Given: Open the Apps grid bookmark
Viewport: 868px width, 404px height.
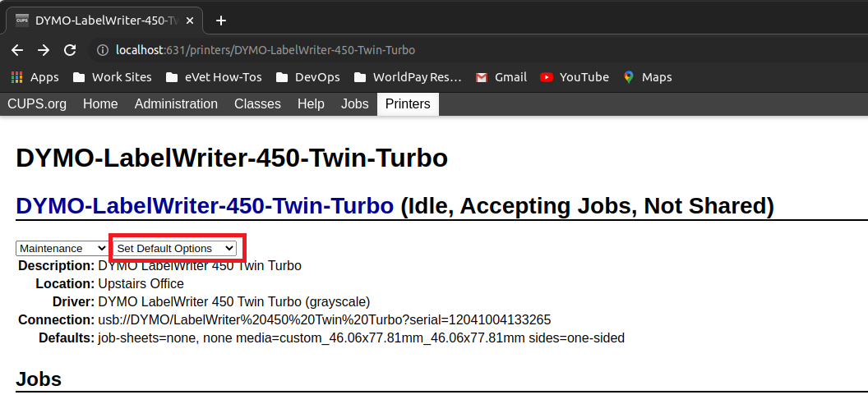Looking at the screenshot, I should tap(35, 77).
